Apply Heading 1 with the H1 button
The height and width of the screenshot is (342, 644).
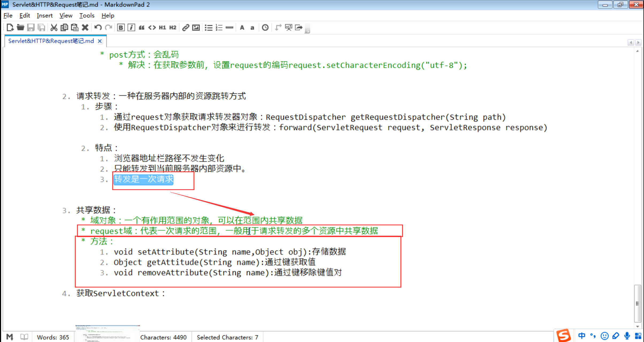pyautogui.click(x=162, y=27)
